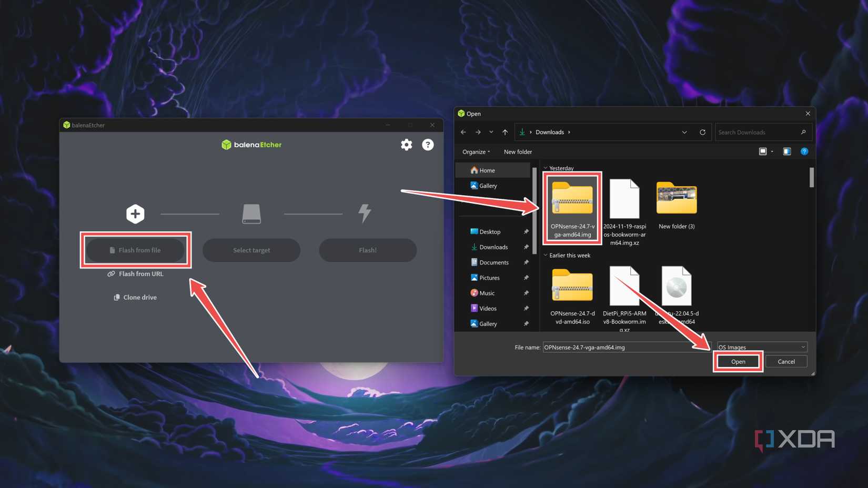Go forward in the Open dialog

[478, 132]
